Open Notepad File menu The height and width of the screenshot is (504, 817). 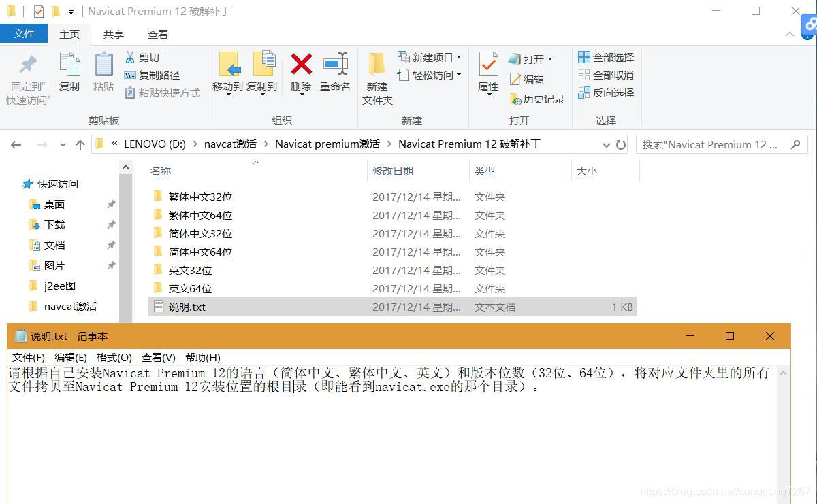tap(29, 357)
